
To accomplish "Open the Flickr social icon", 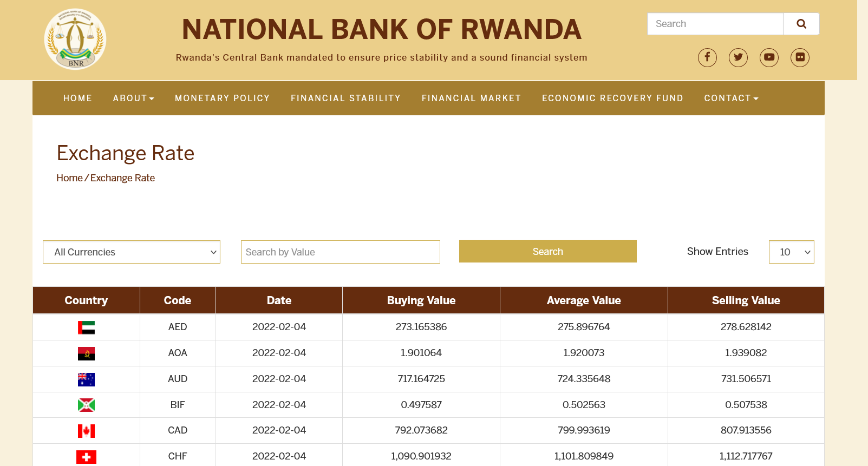I will pyautogui.click(x=800, y=57).
